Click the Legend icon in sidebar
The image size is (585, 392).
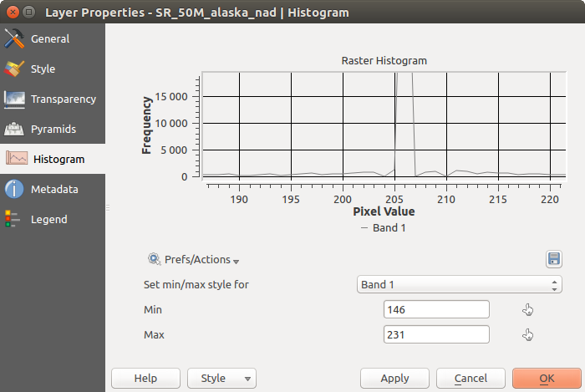pyautogui.click(x=15, y=220)
